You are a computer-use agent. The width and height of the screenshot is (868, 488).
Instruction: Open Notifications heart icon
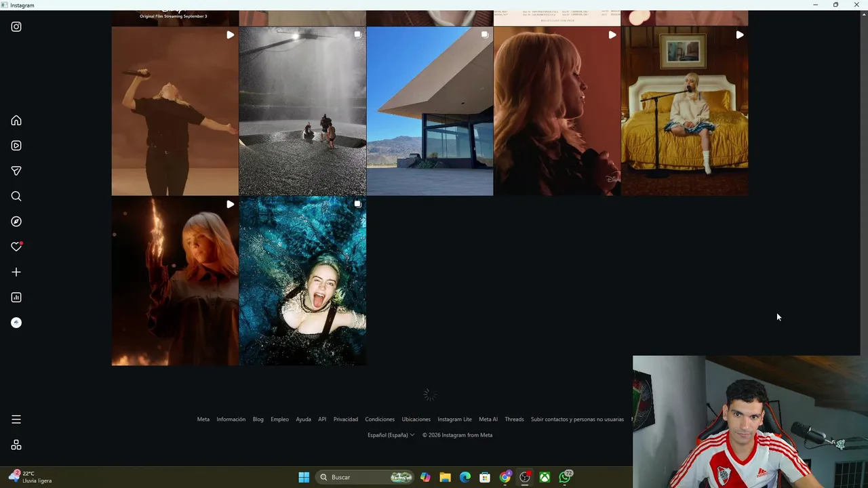[16, 247]
